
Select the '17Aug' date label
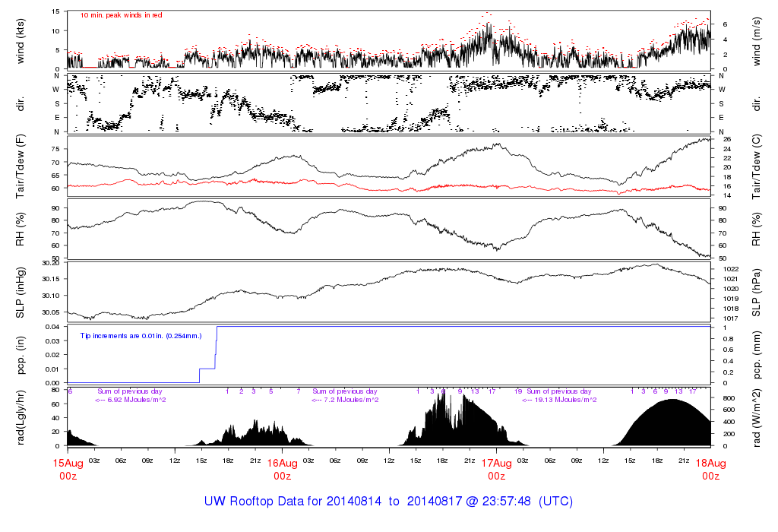[497, 463]
